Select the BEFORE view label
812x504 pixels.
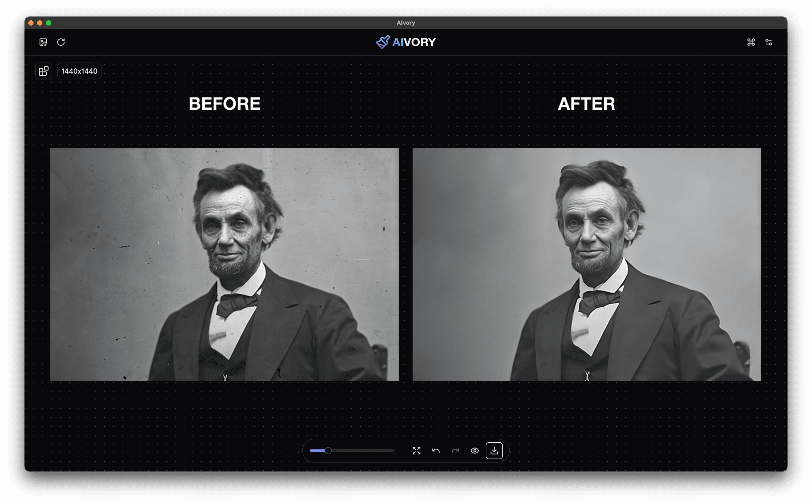(x=225, y=103)
